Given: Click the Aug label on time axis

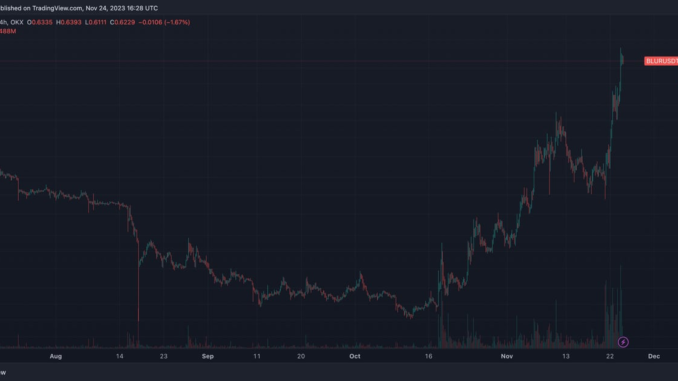Looking at the screenshot, I should tap(56, 356).
